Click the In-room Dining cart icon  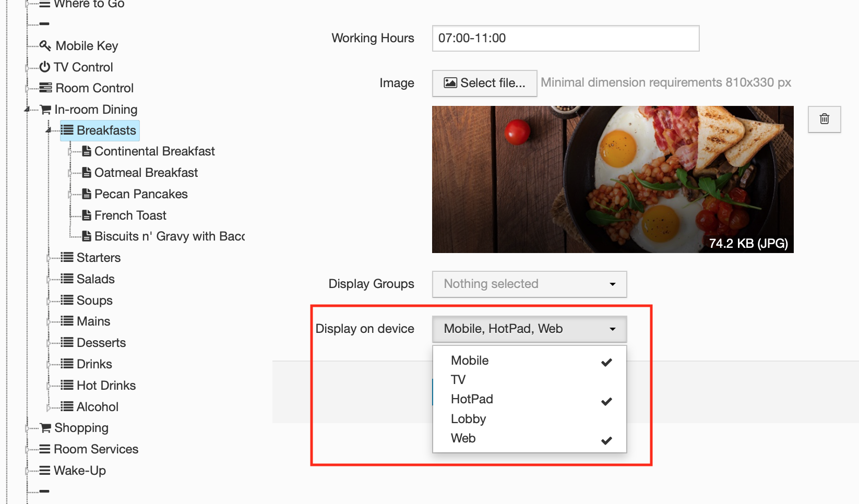pyautogui.click(x=45, y=110)
